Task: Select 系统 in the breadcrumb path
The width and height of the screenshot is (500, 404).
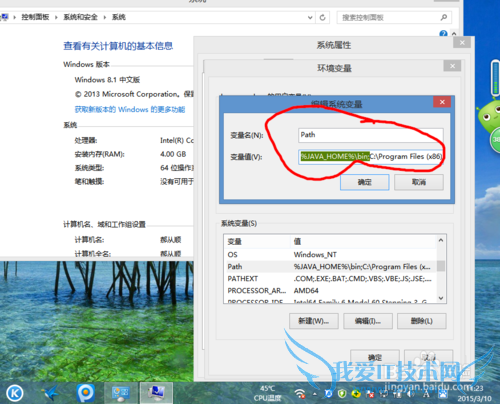Action: coord(119,17)
